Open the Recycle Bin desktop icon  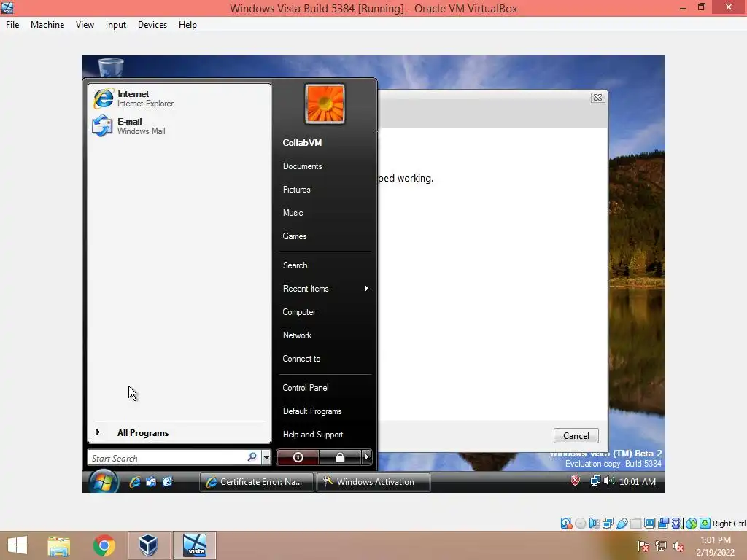click(111, 66)
